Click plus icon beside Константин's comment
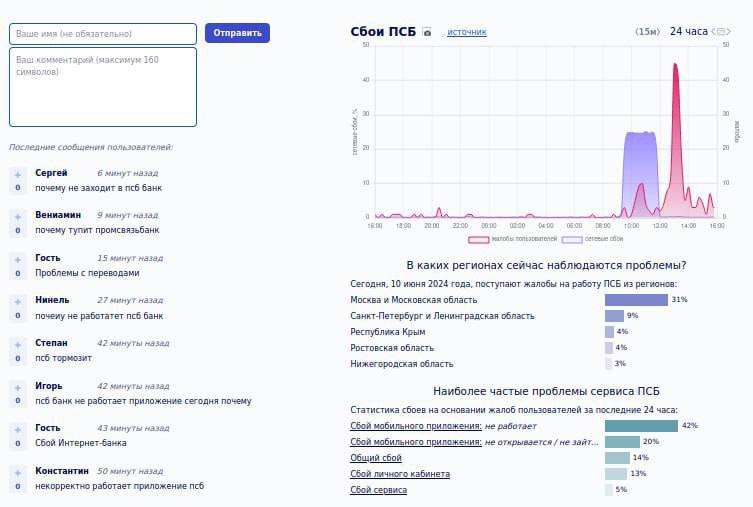Viewport: 753px width, 507px height. coord(18,473)
